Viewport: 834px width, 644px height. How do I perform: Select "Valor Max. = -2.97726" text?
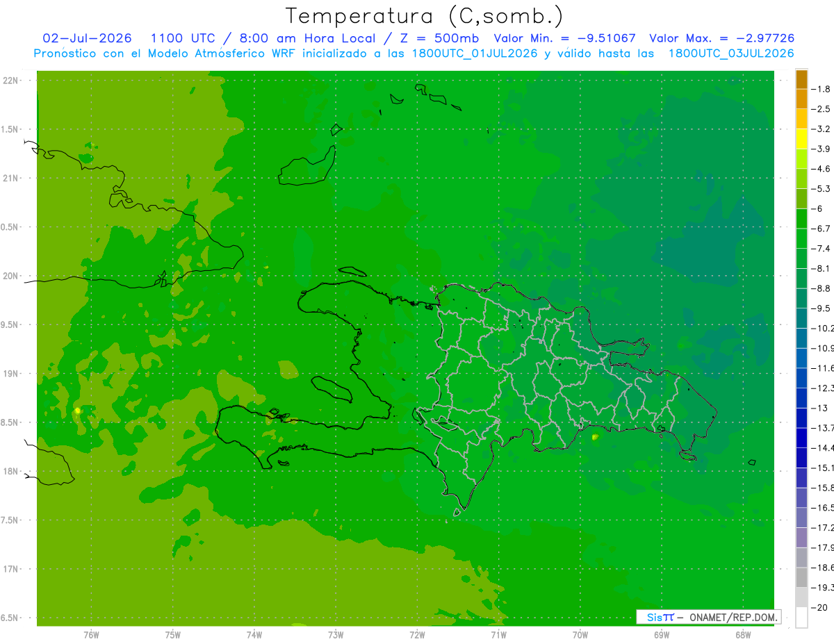[x=721, y=38]
